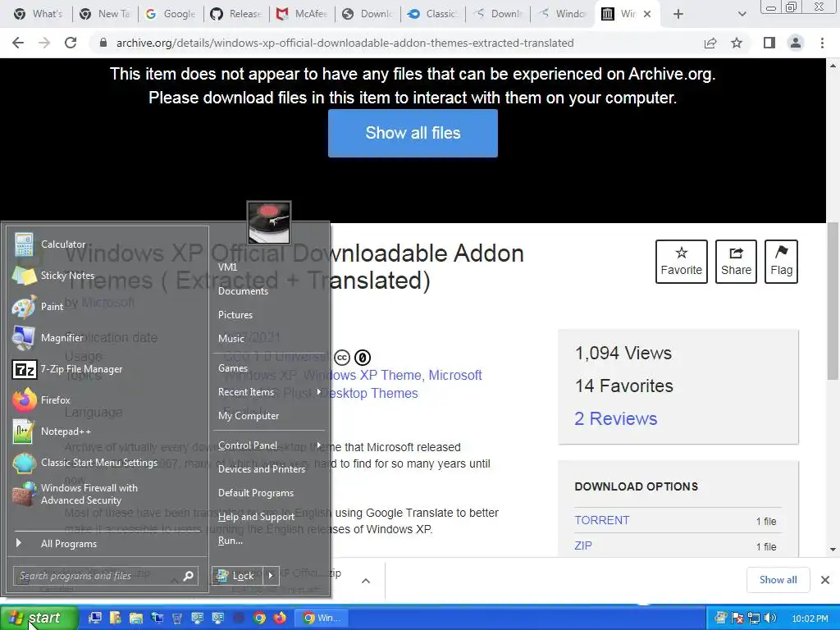Open 7-Zip File Manager
This screenshot has width=840, height=630.
click(x=107, y=369)
